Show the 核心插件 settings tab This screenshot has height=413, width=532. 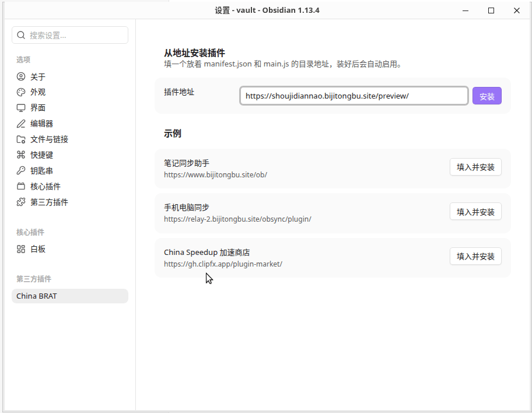(x=70, y=186)
